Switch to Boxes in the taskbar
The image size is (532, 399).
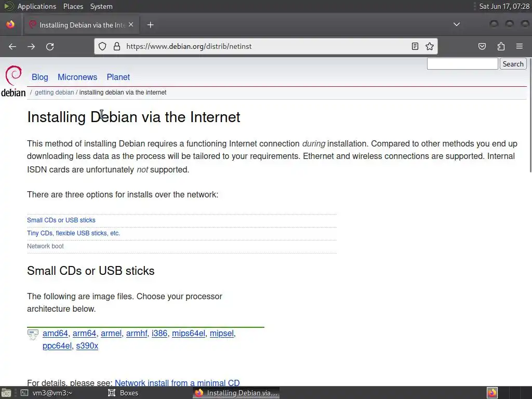click(123, 393)
